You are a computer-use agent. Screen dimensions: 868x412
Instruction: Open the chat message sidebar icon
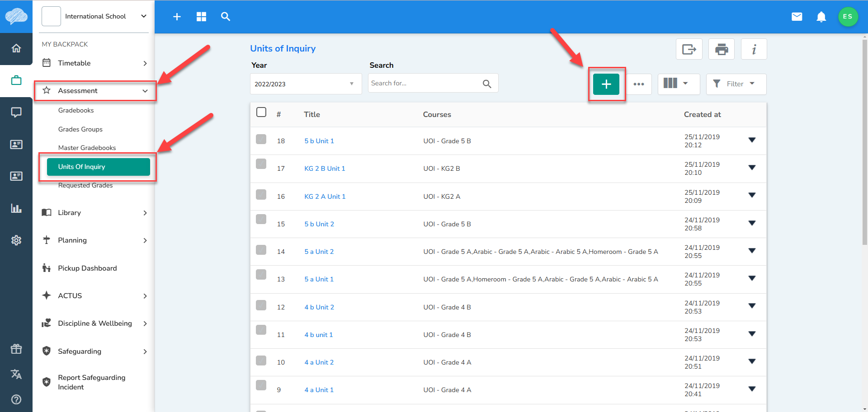(x=16, y=112)
